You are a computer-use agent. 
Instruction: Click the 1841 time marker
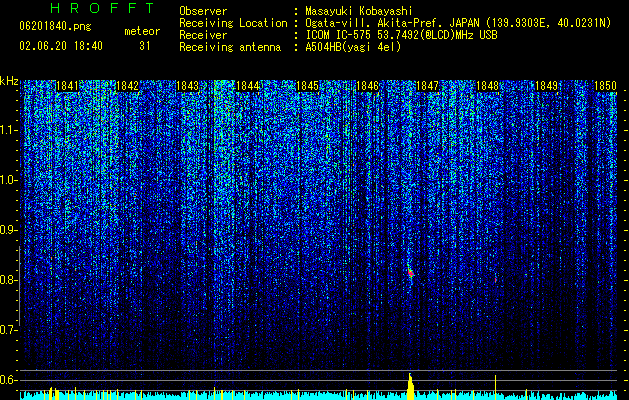67,86
